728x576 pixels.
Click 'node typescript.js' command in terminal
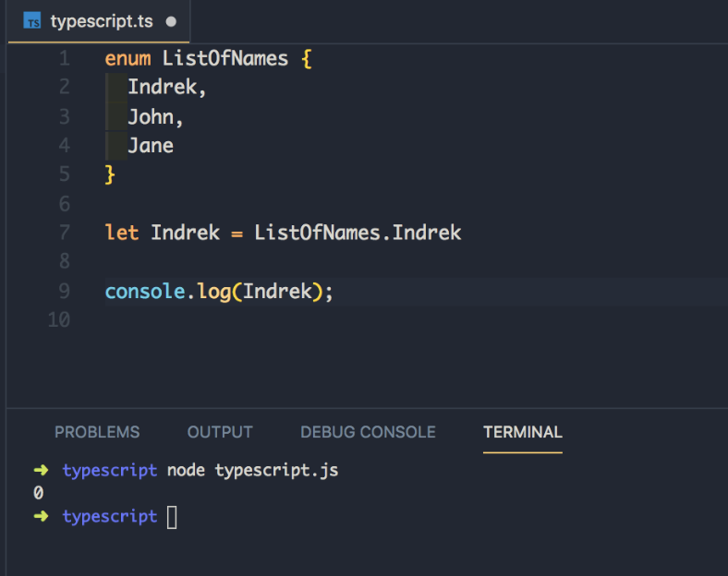(252, 471)
